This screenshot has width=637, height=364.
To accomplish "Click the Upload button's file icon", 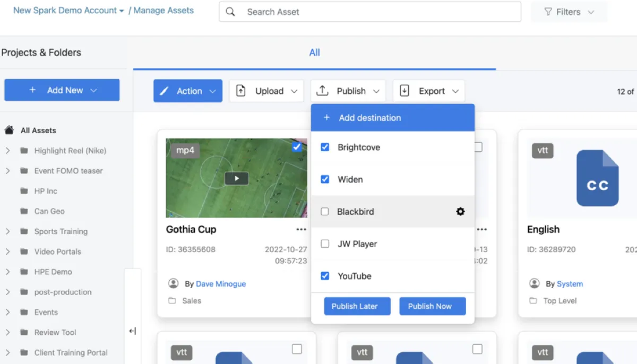I will pyautogui.click(x=241, y=91).
